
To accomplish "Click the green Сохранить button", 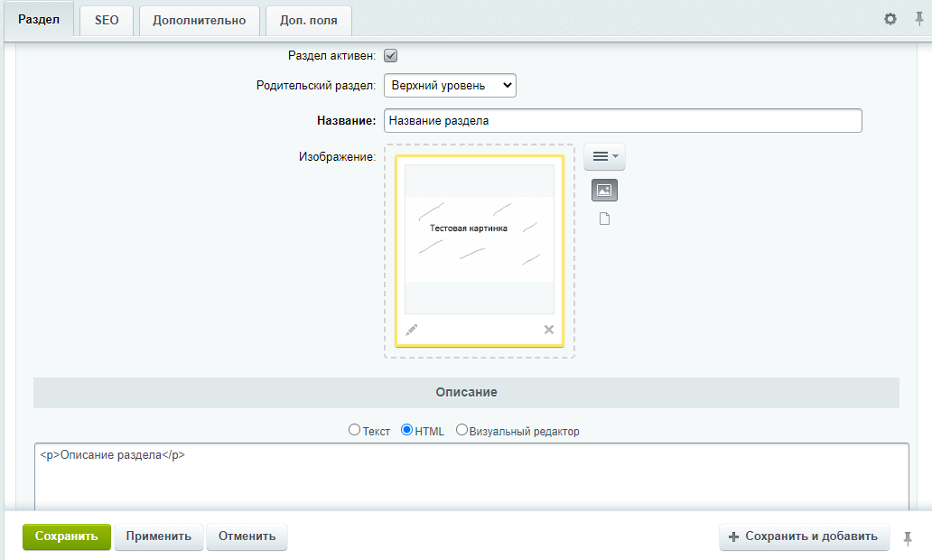I will tap(67, 537).
